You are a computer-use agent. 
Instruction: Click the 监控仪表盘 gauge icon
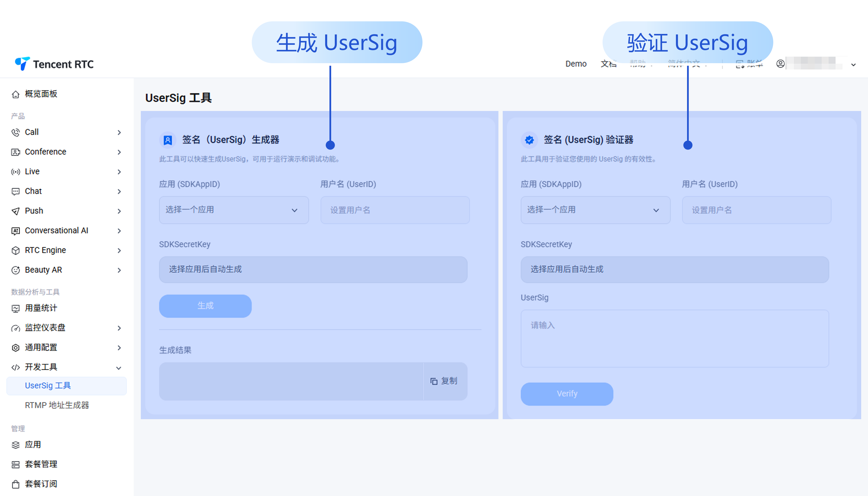pyautogui.click(x=16, y=328)
